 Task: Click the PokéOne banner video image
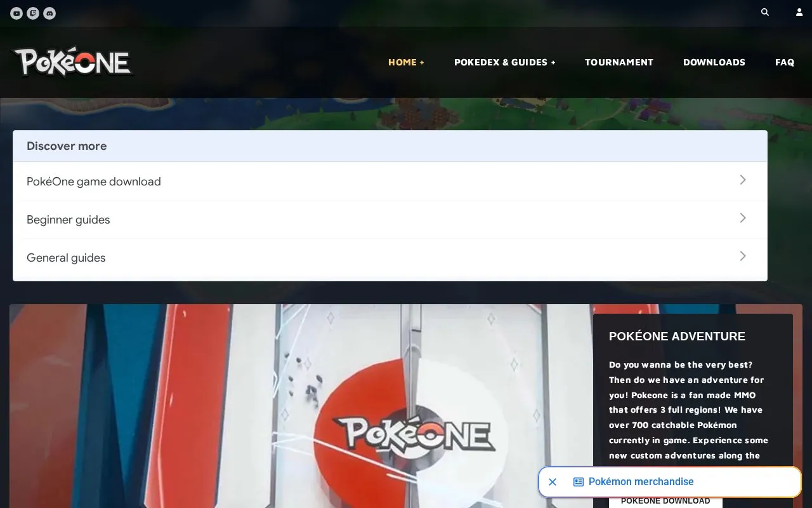[301, 406]
